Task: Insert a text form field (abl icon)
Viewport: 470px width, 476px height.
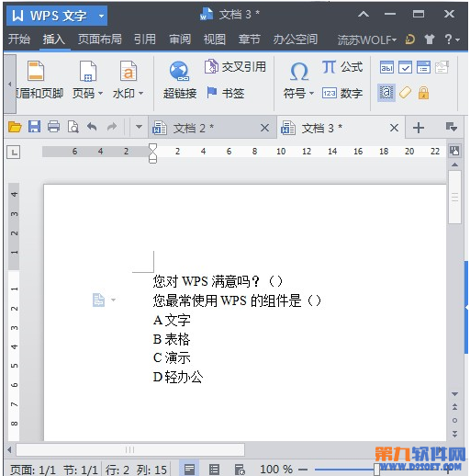Action: [386, 67]
